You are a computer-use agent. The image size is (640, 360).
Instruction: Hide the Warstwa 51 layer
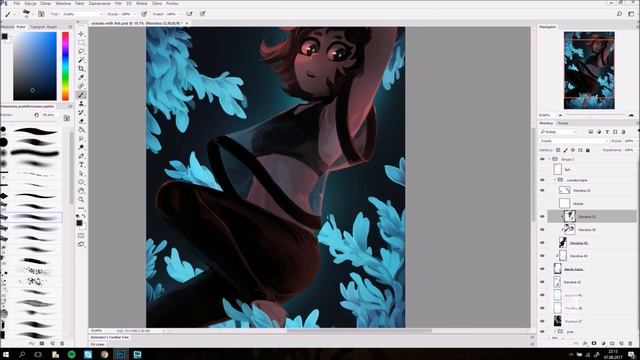point(542,190)
